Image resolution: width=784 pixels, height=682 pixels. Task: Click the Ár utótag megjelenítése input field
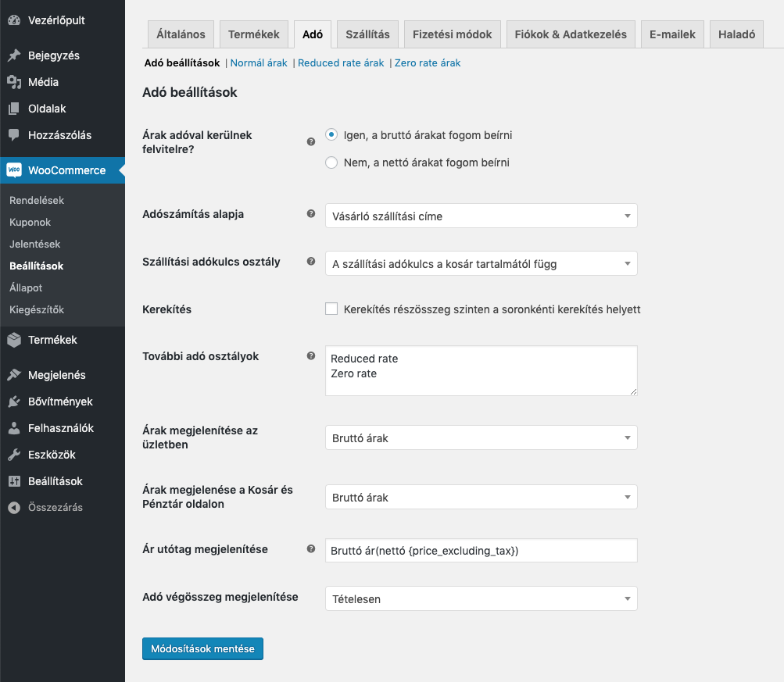[x=481, y=550]
